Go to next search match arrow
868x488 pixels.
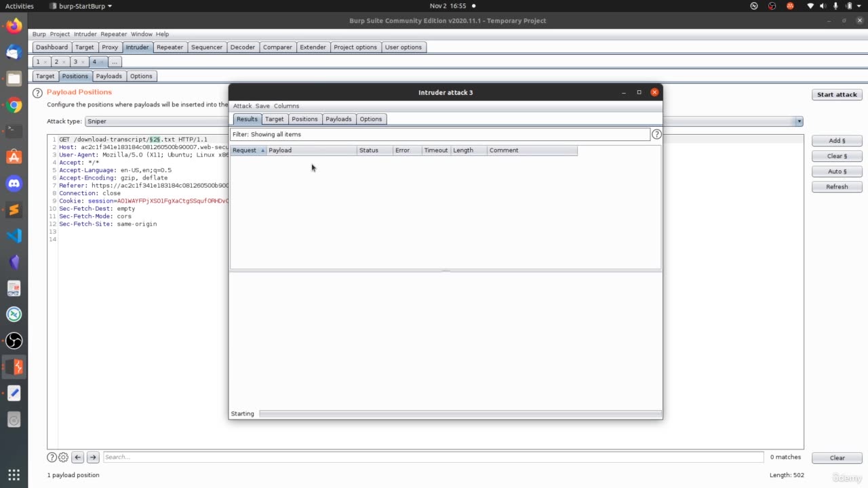tap(94, 457)
